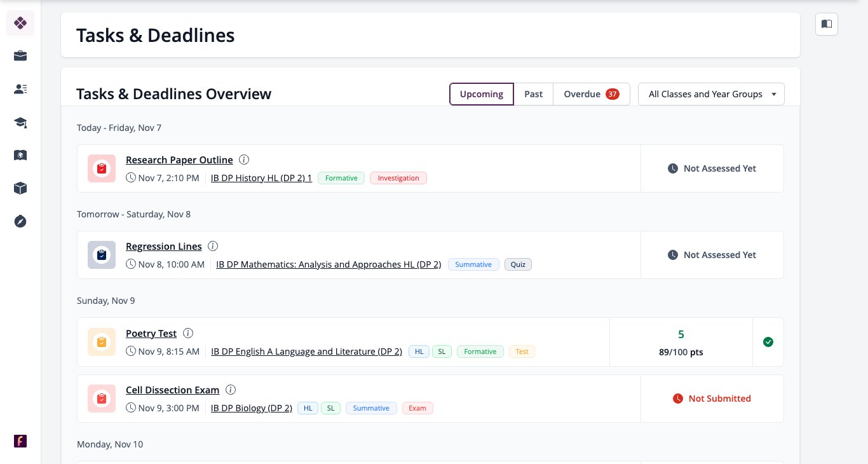Open the 3D box sidebar icon
The height and width of the screenshot is (464, 868).
pyautogui.click(x=20, y=188)
